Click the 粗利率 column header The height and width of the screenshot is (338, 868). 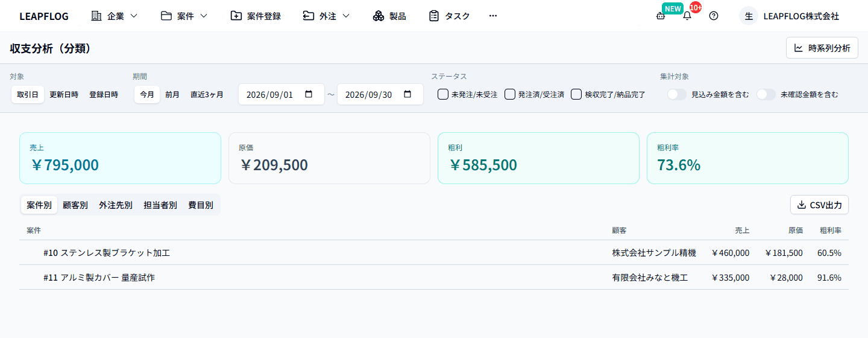pyautogui.click(x=830, y=230)
